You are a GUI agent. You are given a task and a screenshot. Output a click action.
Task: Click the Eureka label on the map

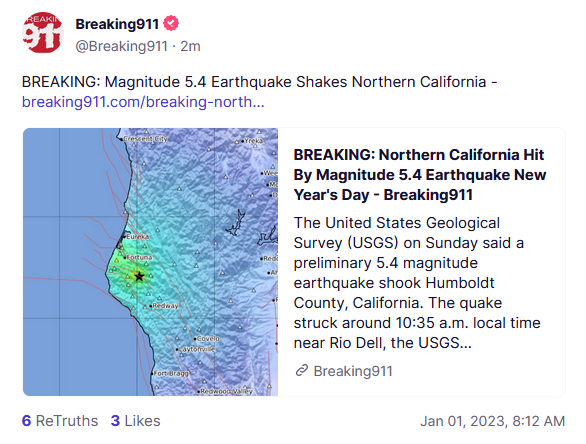138,237
